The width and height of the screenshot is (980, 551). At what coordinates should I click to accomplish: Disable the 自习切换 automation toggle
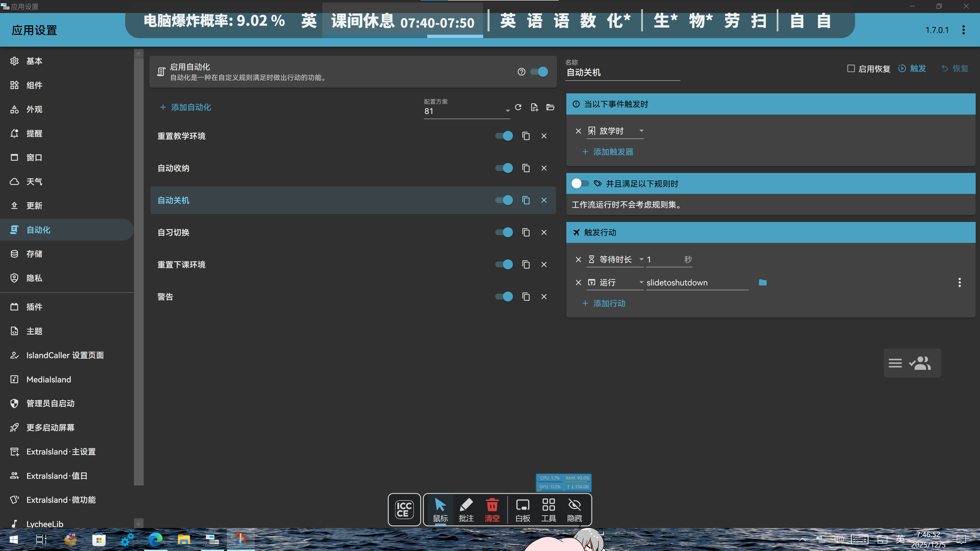[504, 232]
